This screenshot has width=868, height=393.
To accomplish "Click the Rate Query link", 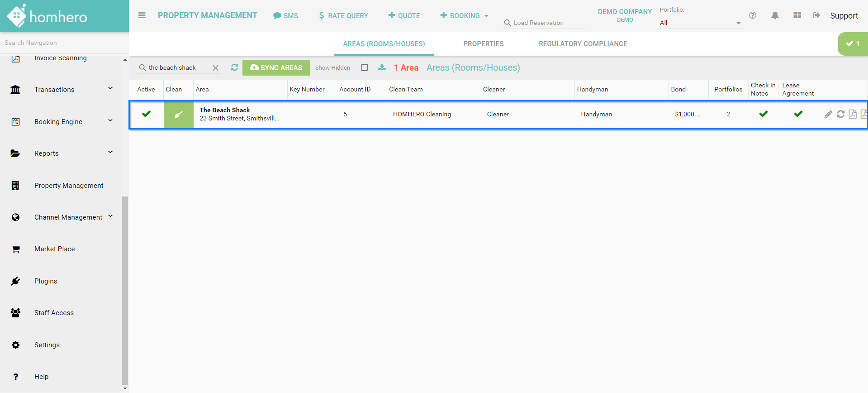I will [343, 16].
